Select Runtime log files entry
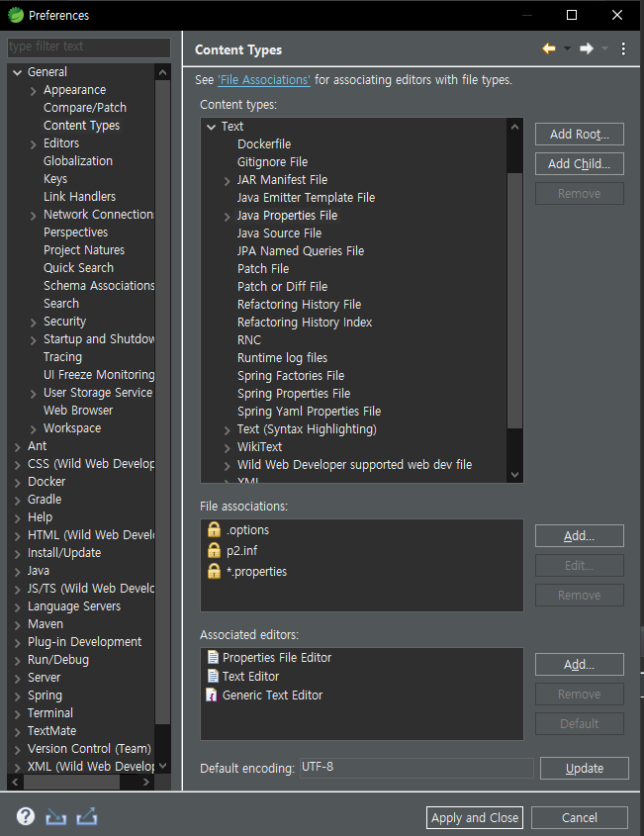Viewport: 644px width, 836px height. 283,358
